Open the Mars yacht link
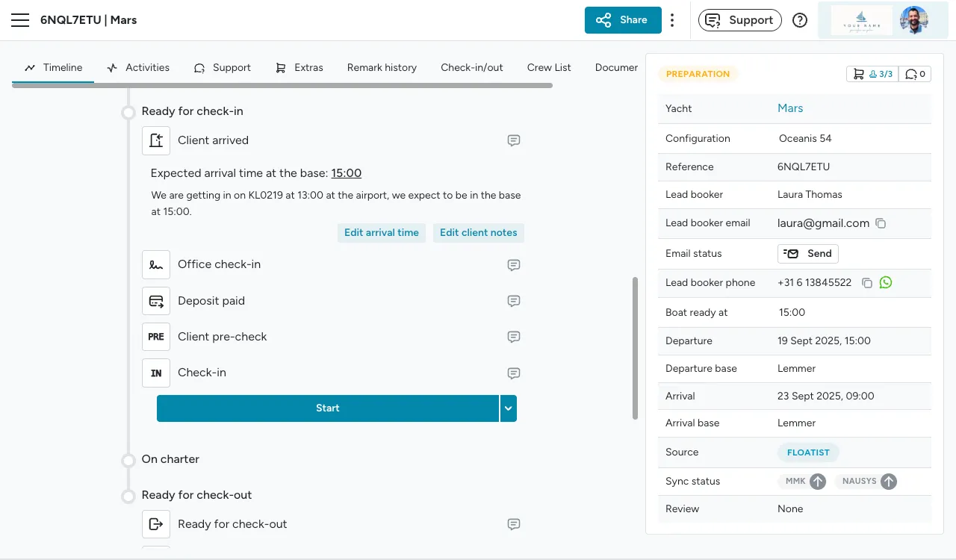This screenshot has width=956, height=560. [789, 108]
